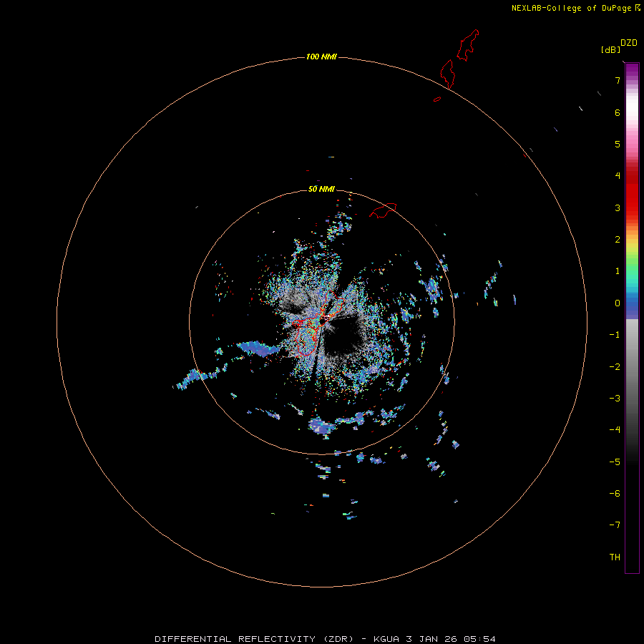The width and height of the screenshot is (644, 644).
Task: Click the 6 value on the dB scale
Action: click(x=618, y=112)
